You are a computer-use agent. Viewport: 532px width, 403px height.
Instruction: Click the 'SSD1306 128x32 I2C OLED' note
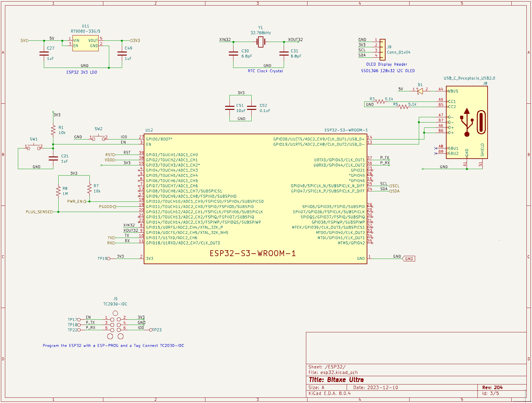tap(388, 71)
